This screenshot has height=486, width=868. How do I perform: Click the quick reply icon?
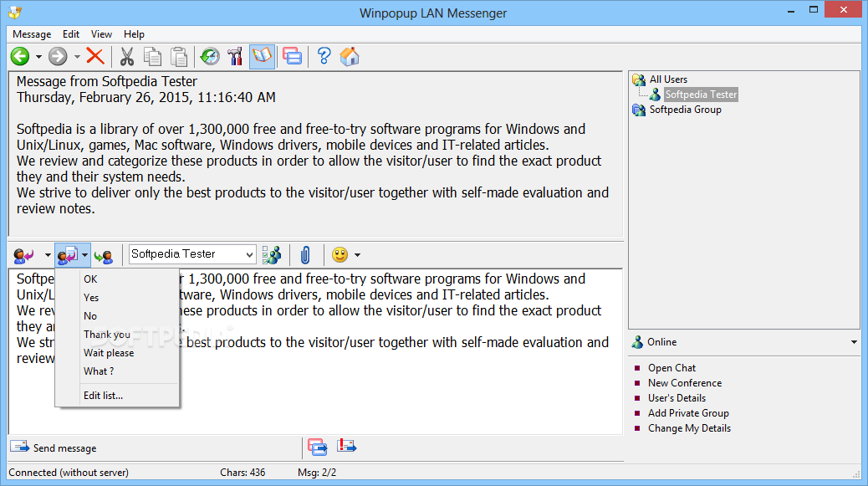[x=68, y=255]
